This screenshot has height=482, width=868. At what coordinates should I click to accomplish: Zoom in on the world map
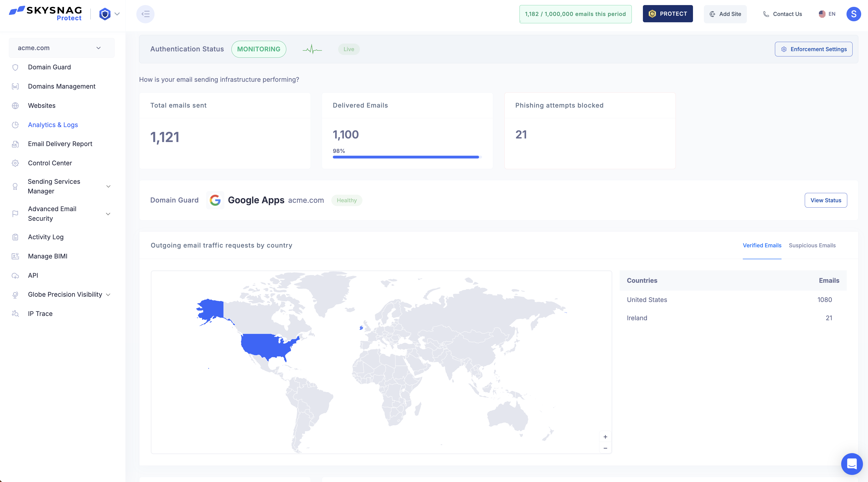point(605,437)
